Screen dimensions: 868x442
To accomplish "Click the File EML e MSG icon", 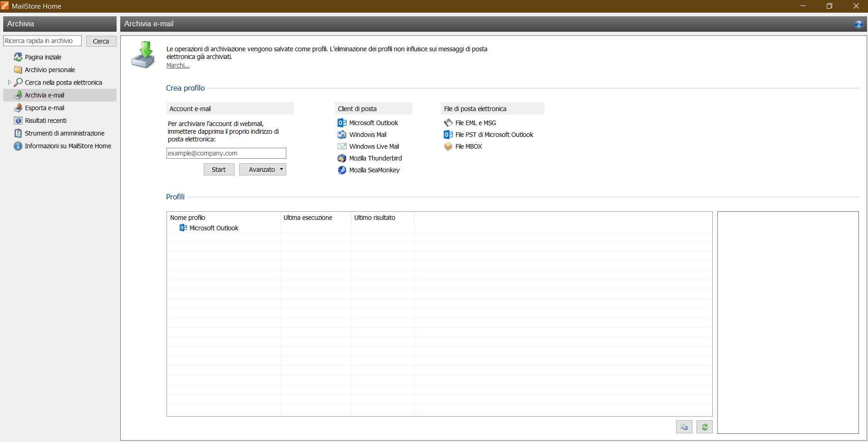I will [x=448, y=123].
